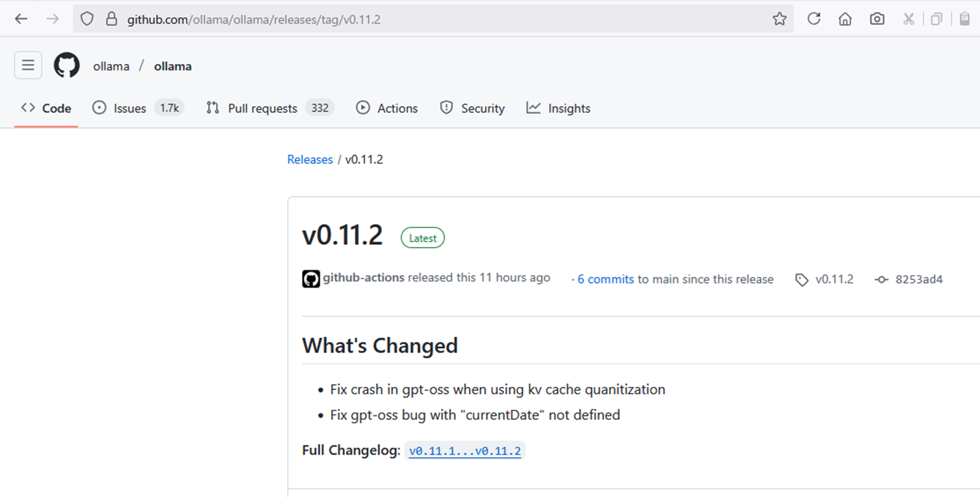Open the 6 commits link
This screenshot has height=497, width=980.
[605, 279]
